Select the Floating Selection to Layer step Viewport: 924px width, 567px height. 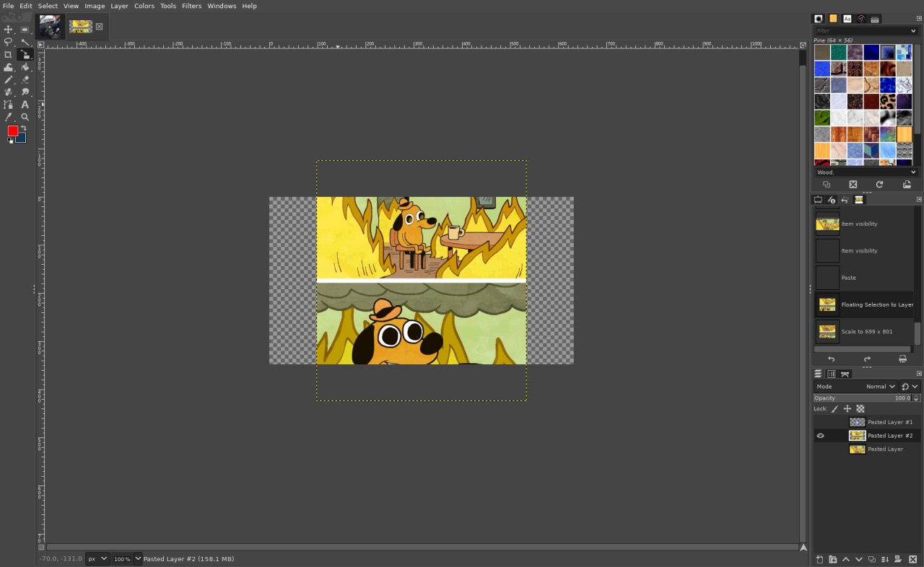point(864,304)
